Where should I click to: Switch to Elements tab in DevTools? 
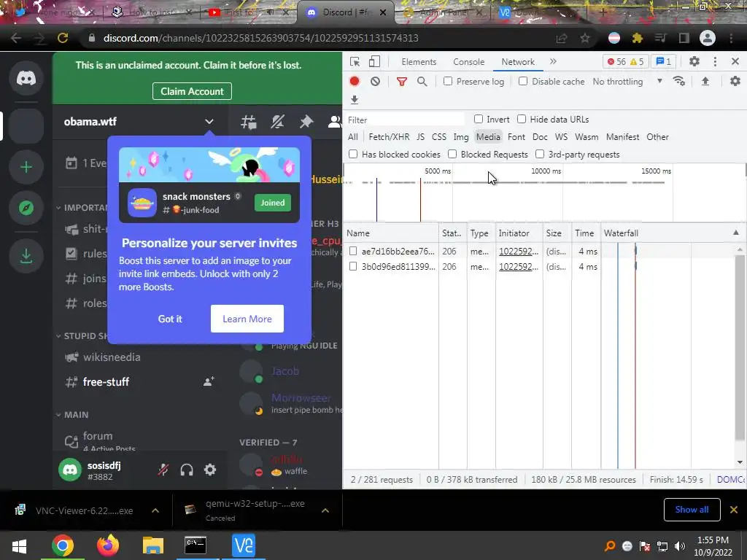[x=419, y=62]
